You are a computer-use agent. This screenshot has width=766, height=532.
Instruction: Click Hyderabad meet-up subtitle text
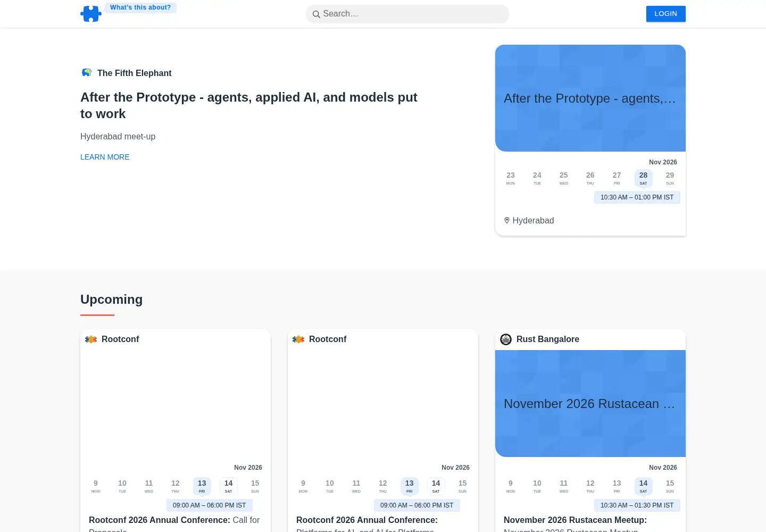[118, 137]
